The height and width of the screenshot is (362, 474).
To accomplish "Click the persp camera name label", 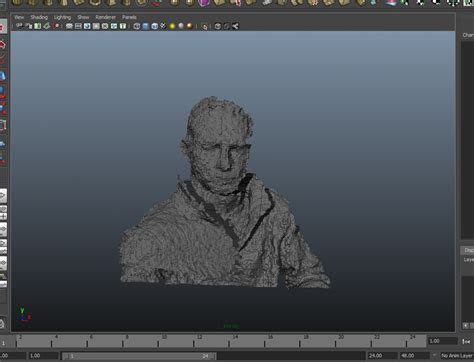I will (231, 326).
